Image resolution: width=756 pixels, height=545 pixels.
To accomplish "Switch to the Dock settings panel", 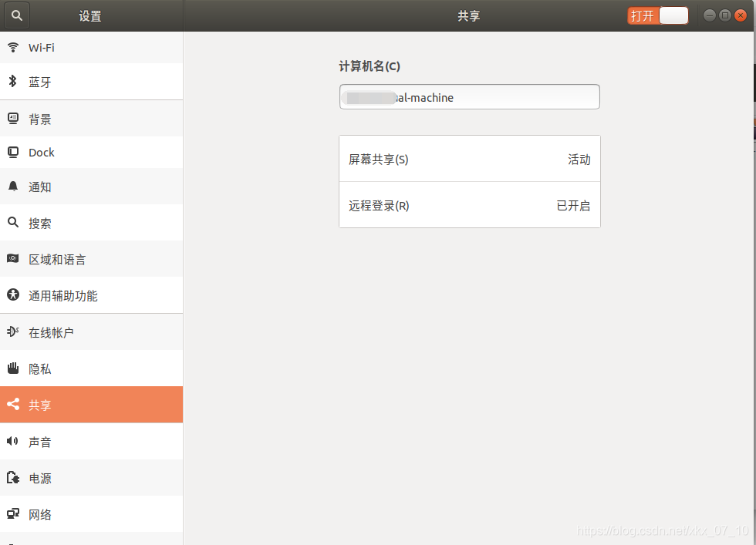I will coord(92,153).
